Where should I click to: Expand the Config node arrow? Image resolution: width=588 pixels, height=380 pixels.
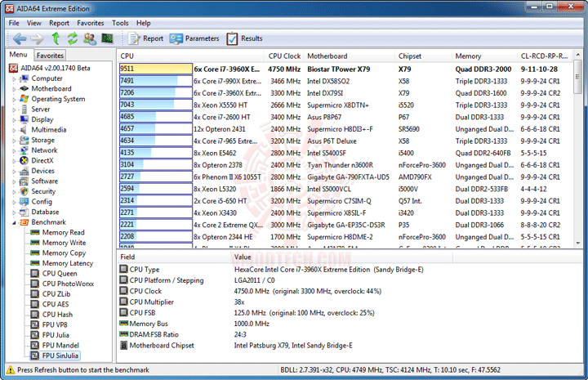pyautogui.click(x=14, y=202)
